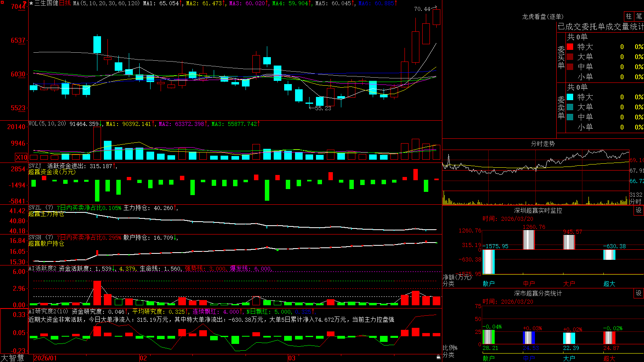
Task: Click the 超赢主力持仓 label
Action: [x=46, y=214]
